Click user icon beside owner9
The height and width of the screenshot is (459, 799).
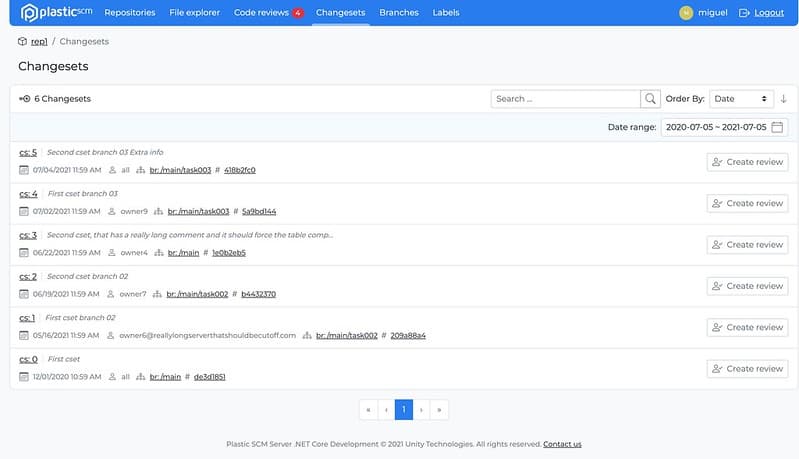pyautogui.click(x=112, y=211)
